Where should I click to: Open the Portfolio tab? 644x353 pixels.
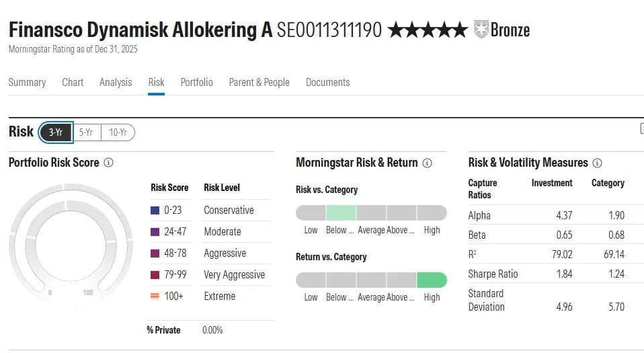tap(196, 82)
